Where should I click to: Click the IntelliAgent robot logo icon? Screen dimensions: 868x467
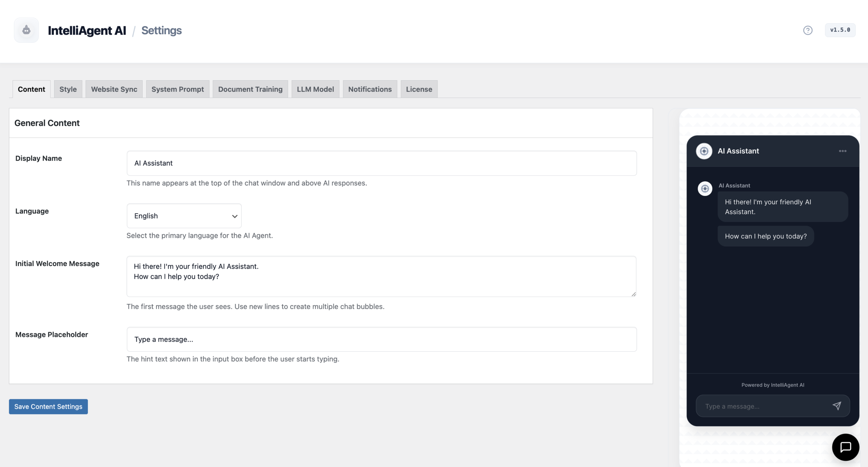coord(26,30)
